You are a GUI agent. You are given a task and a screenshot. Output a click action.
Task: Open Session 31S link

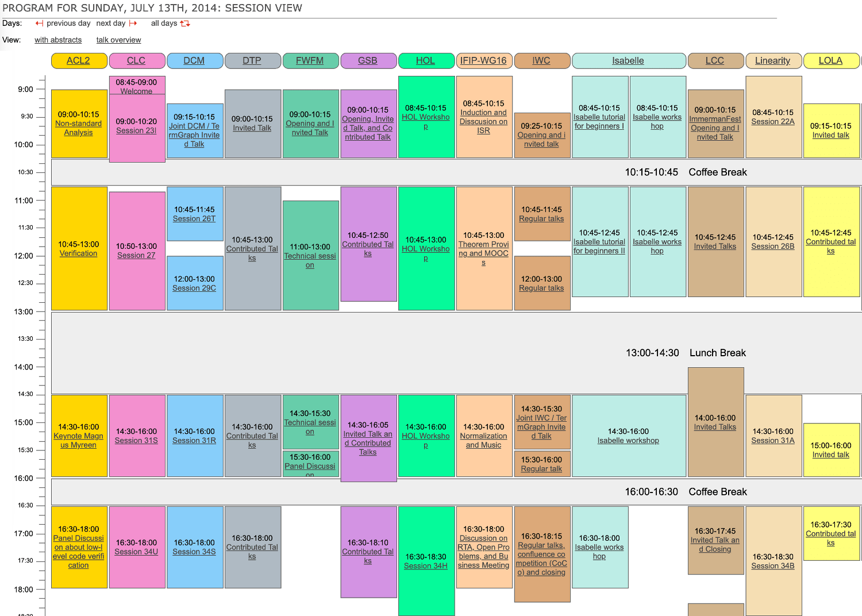pos(136,441)
